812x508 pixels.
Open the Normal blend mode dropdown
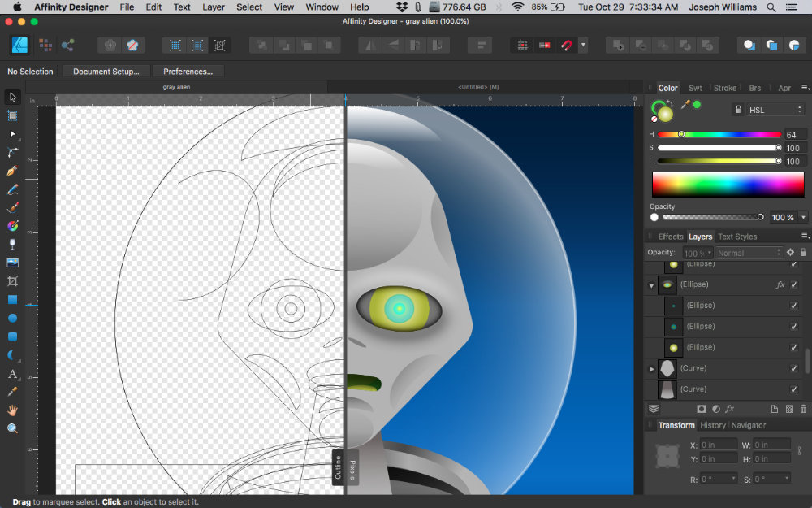click(747, 252)
